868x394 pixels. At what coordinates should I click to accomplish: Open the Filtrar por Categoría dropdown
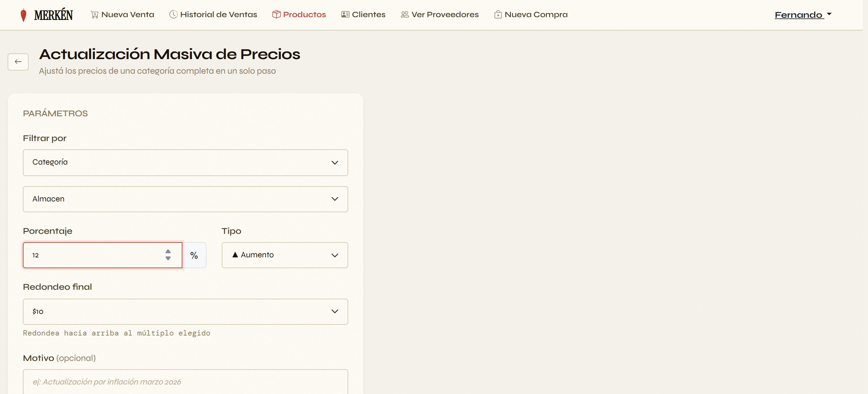(x=185, y=162)
